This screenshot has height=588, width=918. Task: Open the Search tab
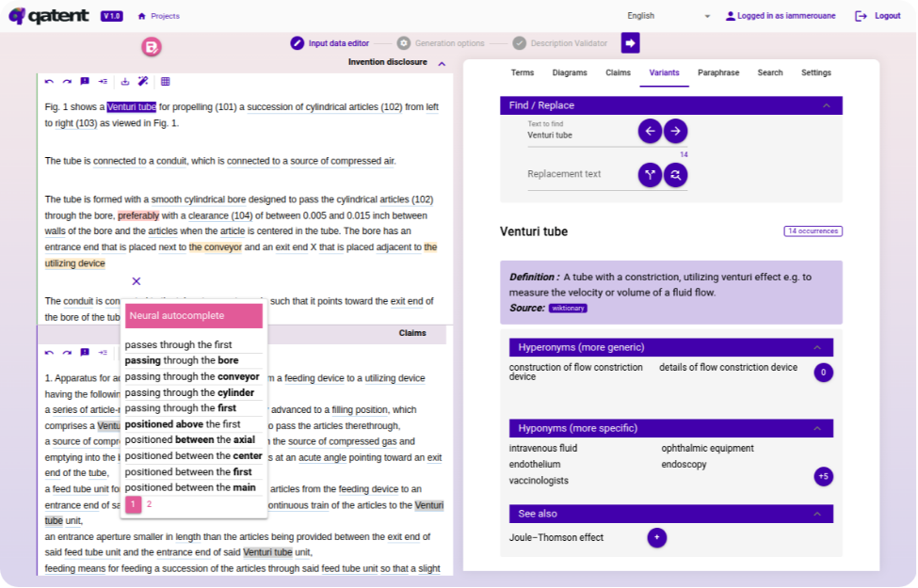pyautogui.click(x=770, y=72)
